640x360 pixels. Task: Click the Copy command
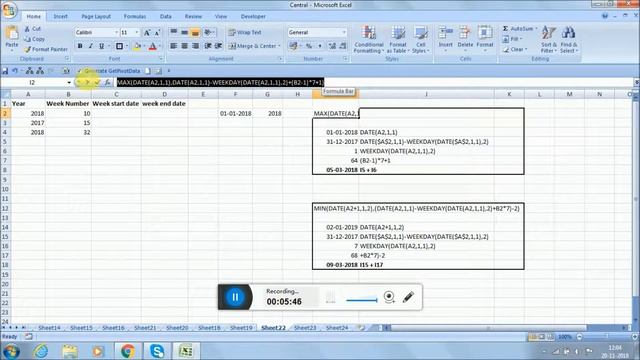[34, 39]
